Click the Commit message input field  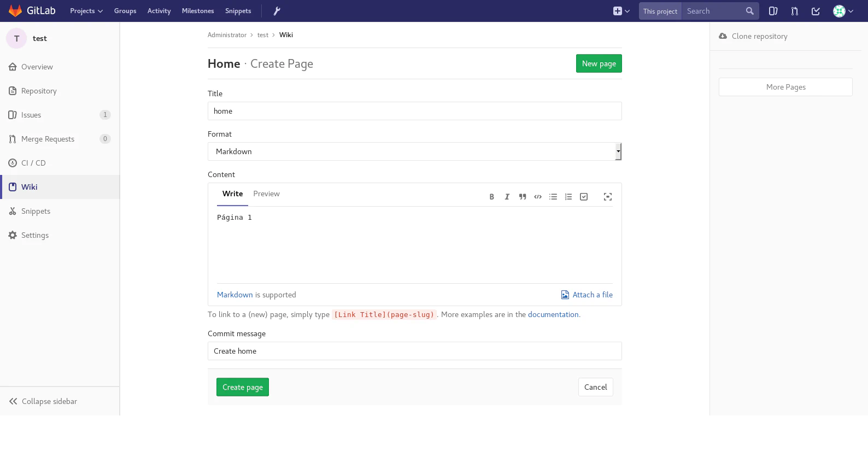coord(414,351)
